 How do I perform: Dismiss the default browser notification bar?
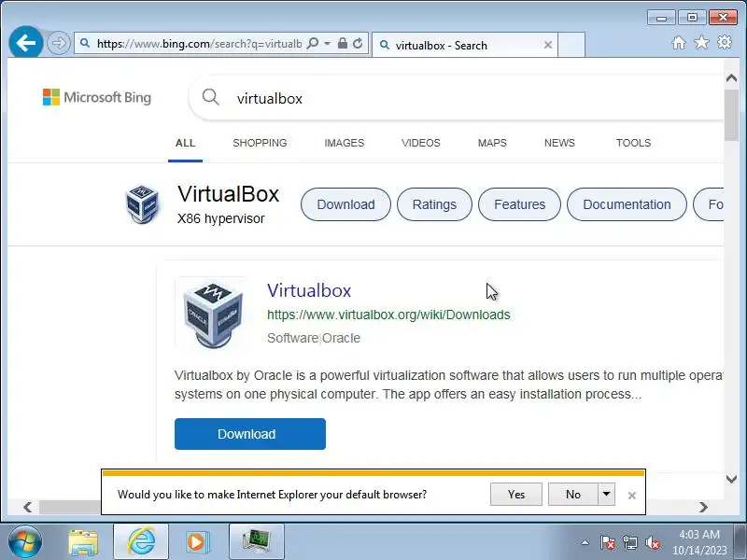(x=632, y=496)
